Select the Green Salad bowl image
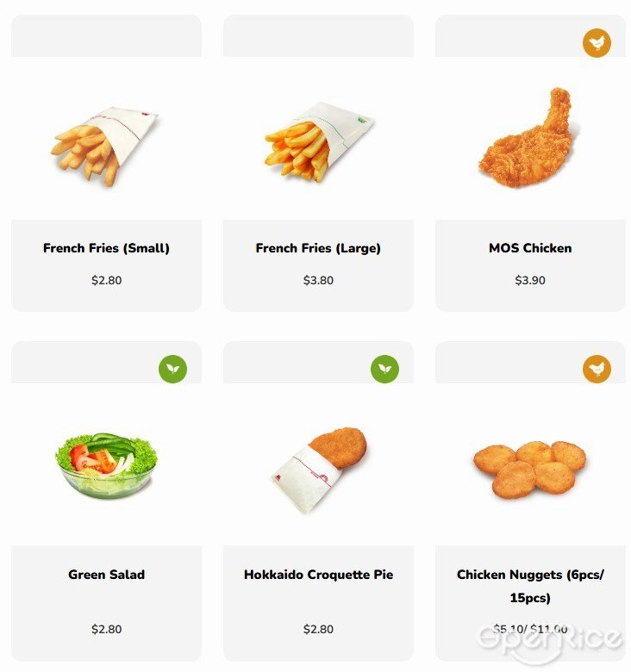This screenshot has width=631, height=672. click(x=106, y=465)
